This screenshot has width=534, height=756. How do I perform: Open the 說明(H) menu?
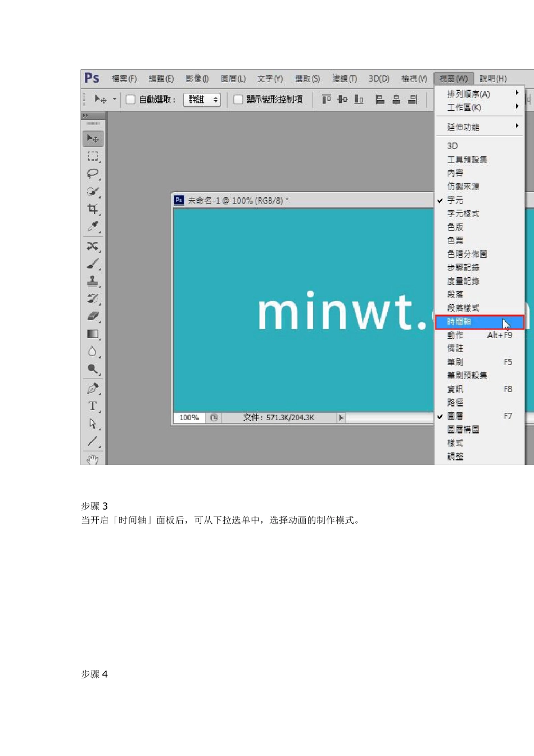[493, 79]
